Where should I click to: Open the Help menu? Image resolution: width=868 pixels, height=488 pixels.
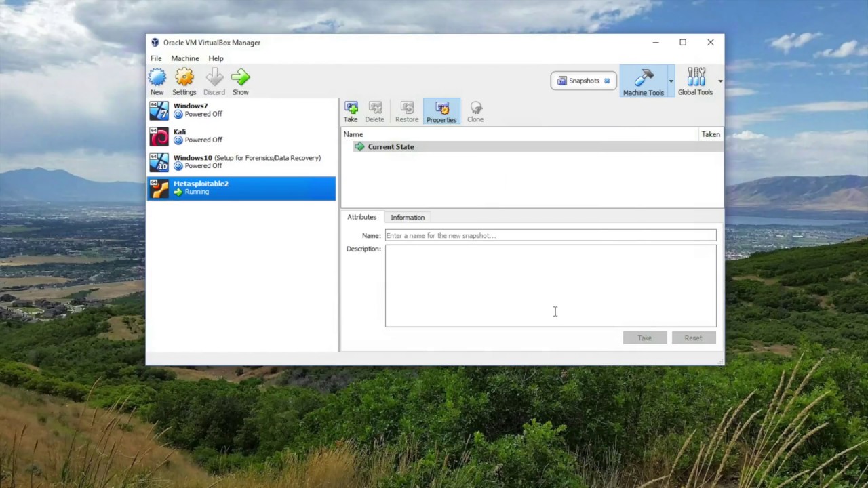click(216, 58)
